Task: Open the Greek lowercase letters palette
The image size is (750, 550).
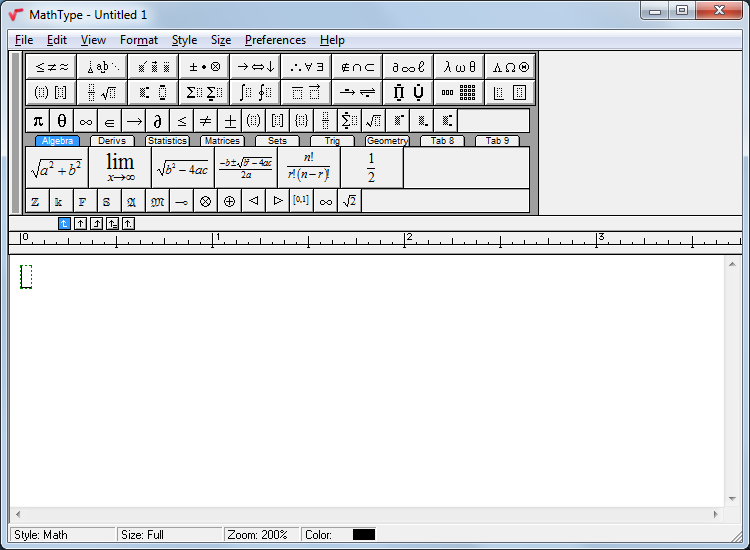Action: coord(459,67)
